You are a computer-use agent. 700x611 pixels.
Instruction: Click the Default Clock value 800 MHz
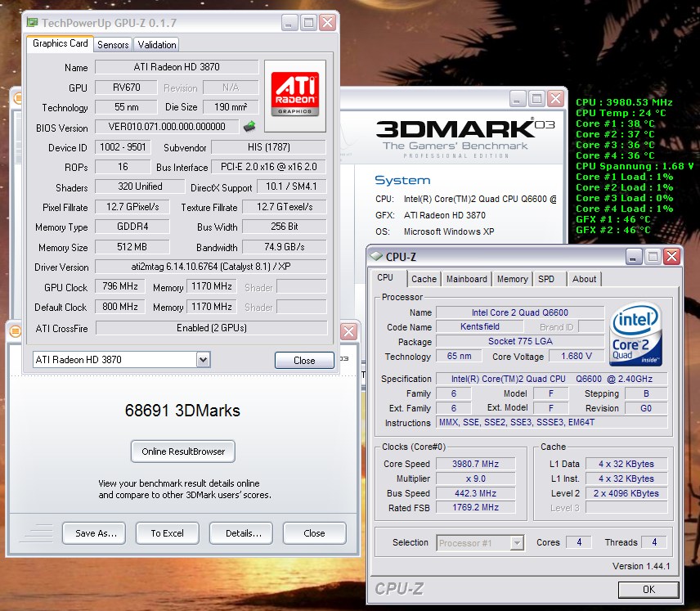120,307
